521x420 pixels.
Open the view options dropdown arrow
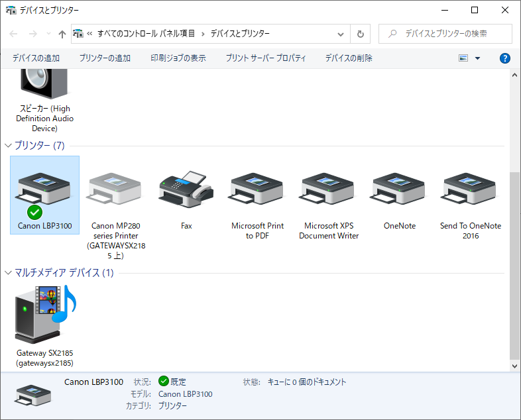coord(477,58)
